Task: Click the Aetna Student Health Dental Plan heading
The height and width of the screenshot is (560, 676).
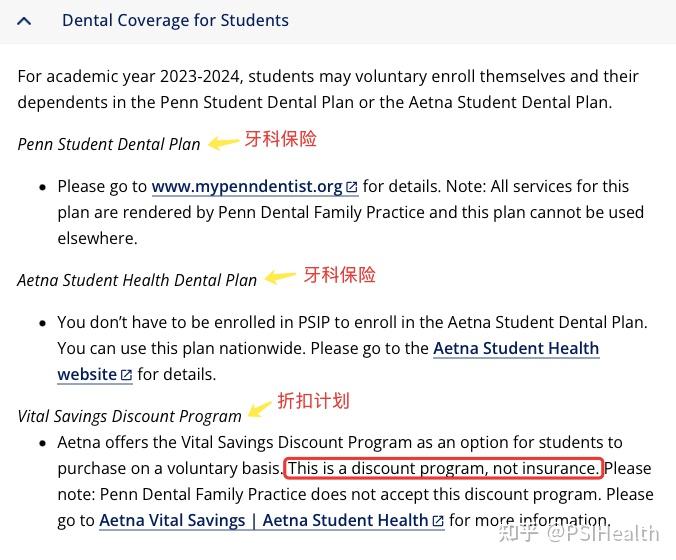Action: [137, 280]
